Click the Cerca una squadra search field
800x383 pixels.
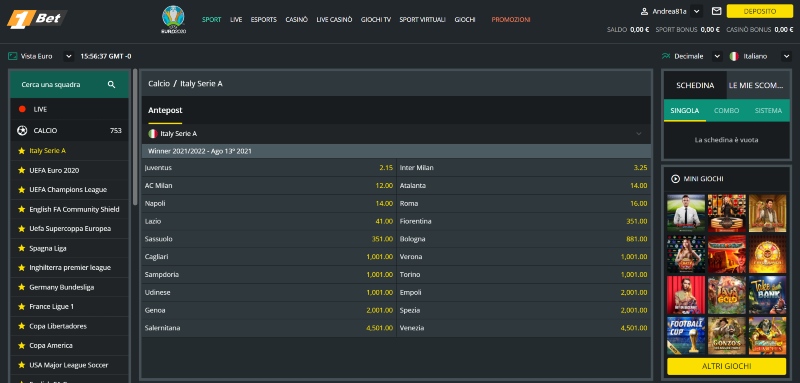[x=69, y=85]
